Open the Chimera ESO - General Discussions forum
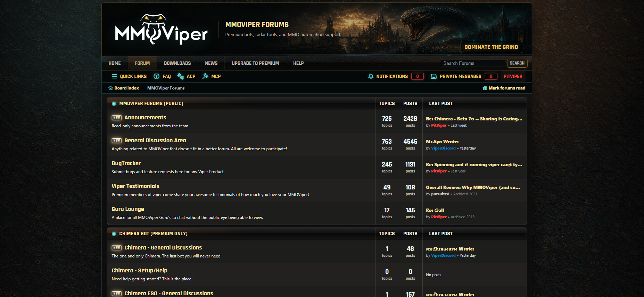This screenshot has width=644, height=297. [169, 294]
